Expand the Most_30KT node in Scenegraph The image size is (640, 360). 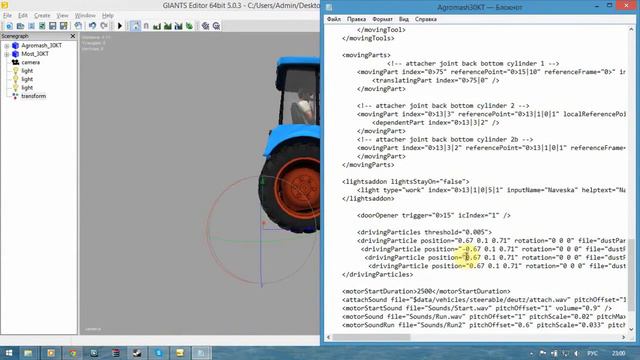point(7,54)
